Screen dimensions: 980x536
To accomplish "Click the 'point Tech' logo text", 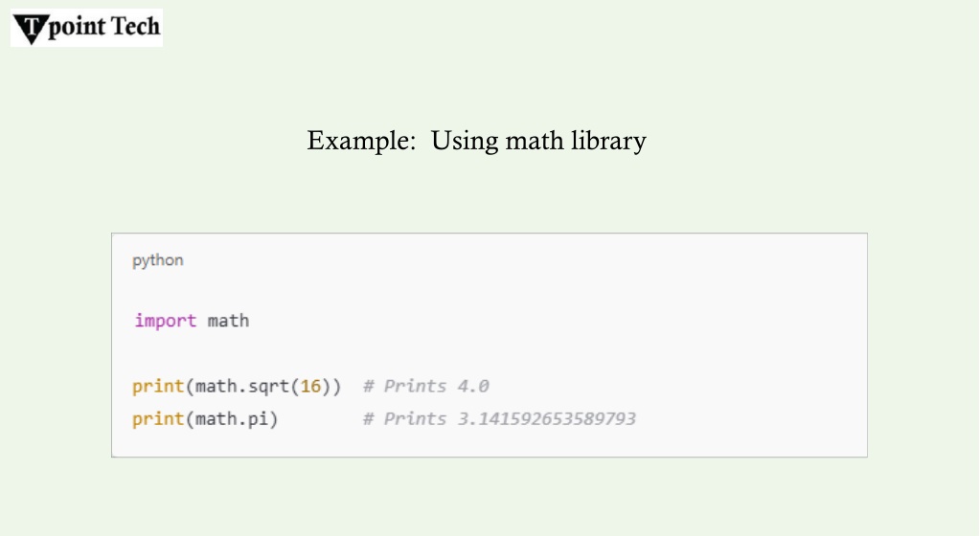I will 104,27.
